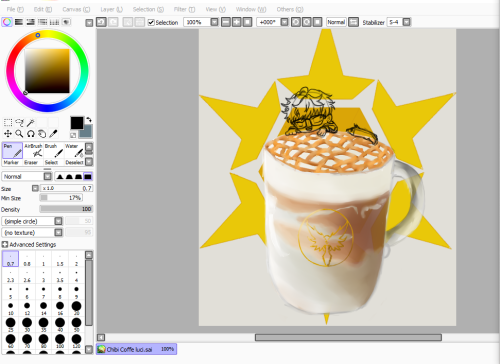Swap foreground and background colors
The width and height of the screenshot is (500, 364).
coord(89,120)
